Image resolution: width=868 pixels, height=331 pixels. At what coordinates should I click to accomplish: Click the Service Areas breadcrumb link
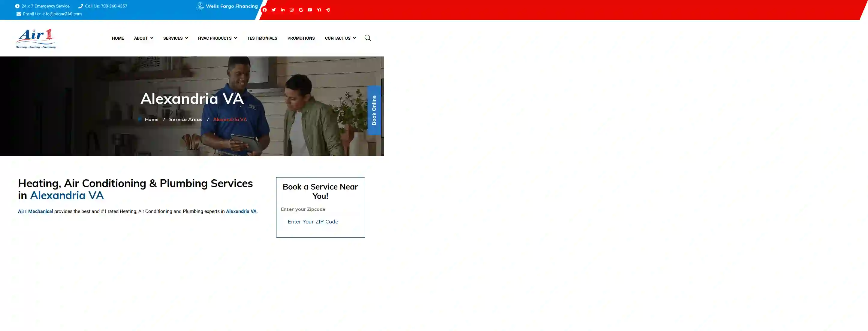(x=185, y=119)
